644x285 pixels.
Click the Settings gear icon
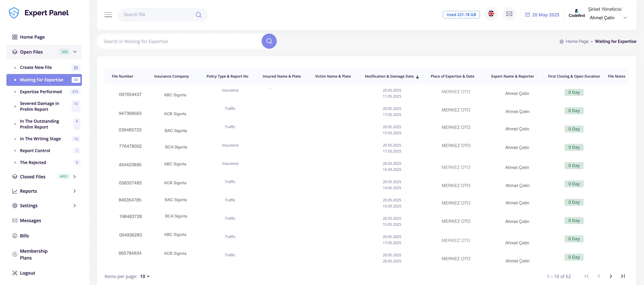(15, 206)
